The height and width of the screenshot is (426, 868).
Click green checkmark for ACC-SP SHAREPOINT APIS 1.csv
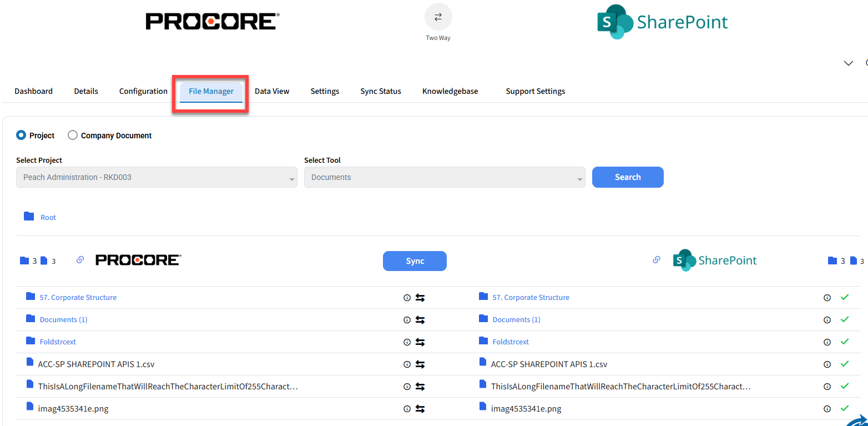click(x=845, y=364)
